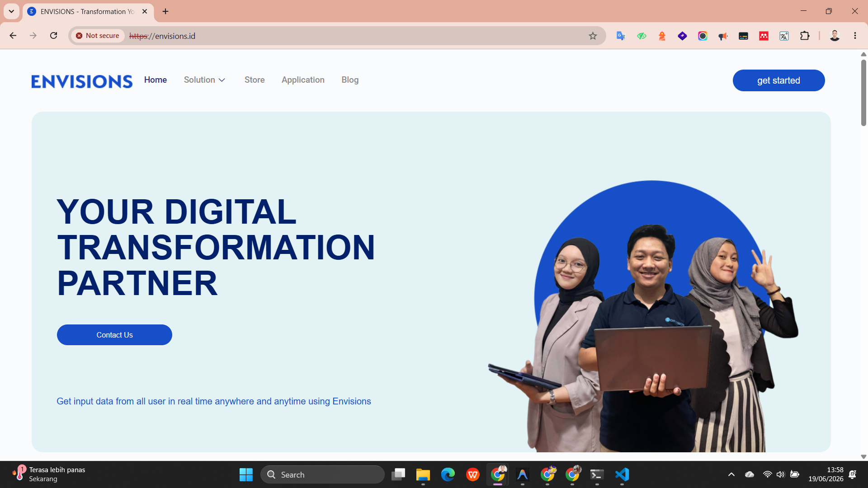Open Visual Studio Code from the taskbar
Screen dimensions: 868x488
pyautogui.click(x=622, y=474)
